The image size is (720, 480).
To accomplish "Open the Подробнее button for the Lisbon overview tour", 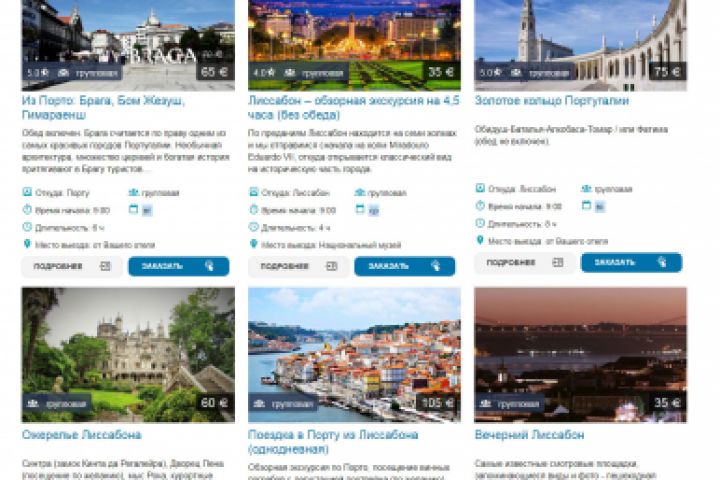I will click(298, 266).
